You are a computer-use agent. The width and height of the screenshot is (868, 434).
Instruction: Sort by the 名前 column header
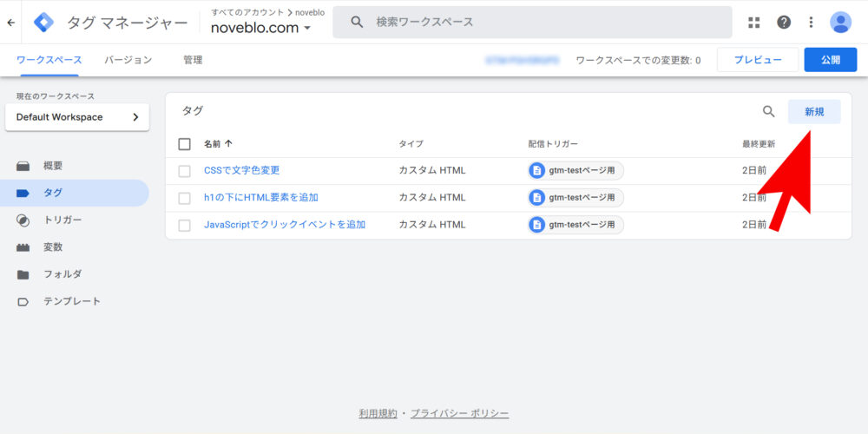pyautogui.click(x=218, y=144)
